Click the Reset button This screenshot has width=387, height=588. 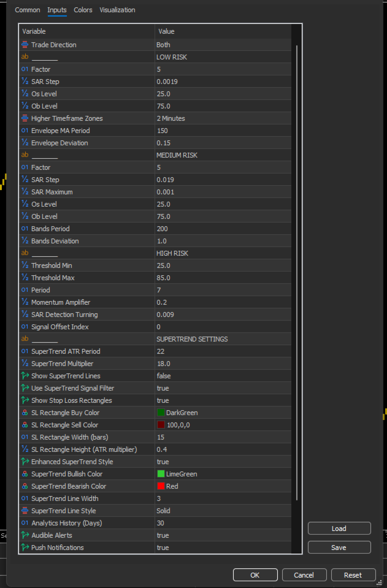353,575
